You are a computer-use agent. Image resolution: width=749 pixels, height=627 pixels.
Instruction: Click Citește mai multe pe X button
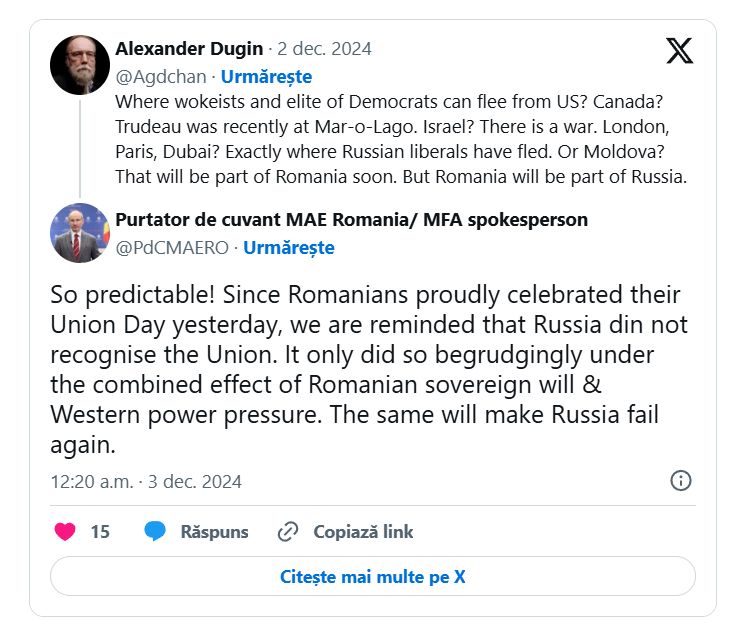pyautogui.click(x=373, y=576)
